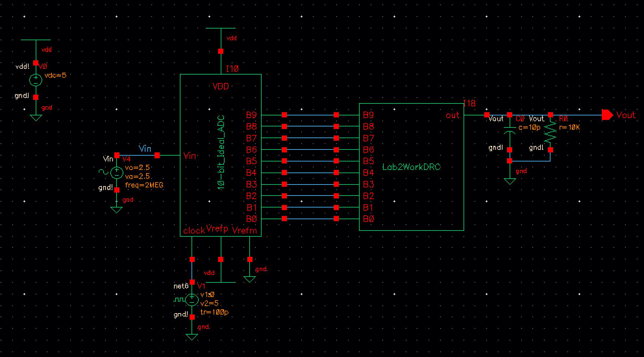Click the Vin pin label inside ADC
Image resolution: width=644 pixels, height=357 pixels.
pyautogui.click(x=190, y=156)
